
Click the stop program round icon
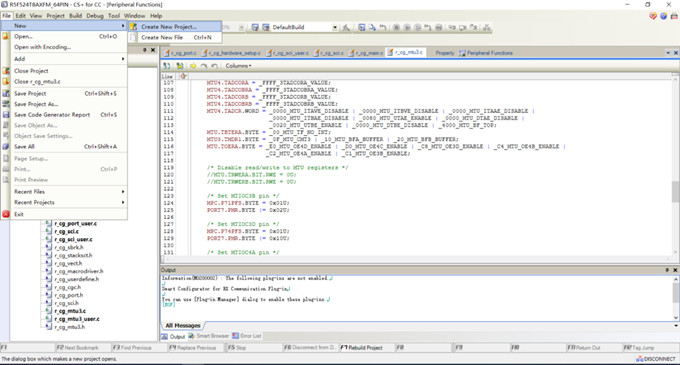point(396,27)
